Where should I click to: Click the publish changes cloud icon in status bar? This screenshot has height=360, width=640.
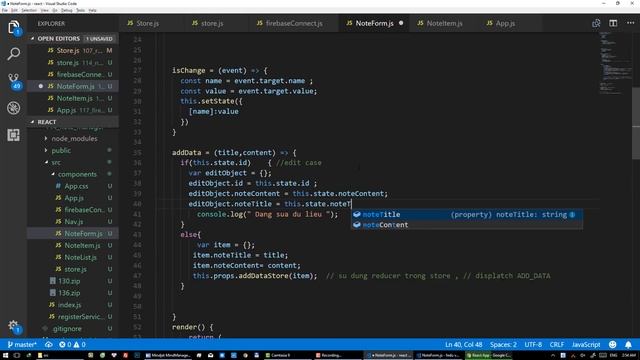[49, 344]
